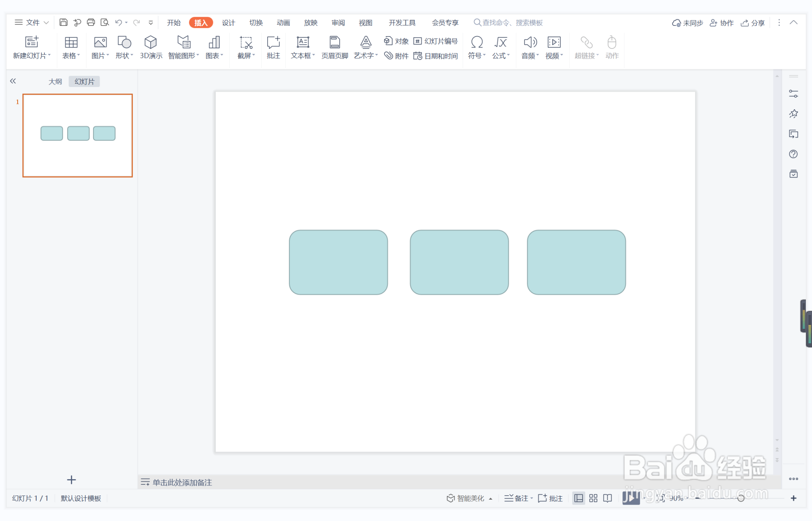Click the Share (分享) button
812x521 pixels.
point(753,23)
